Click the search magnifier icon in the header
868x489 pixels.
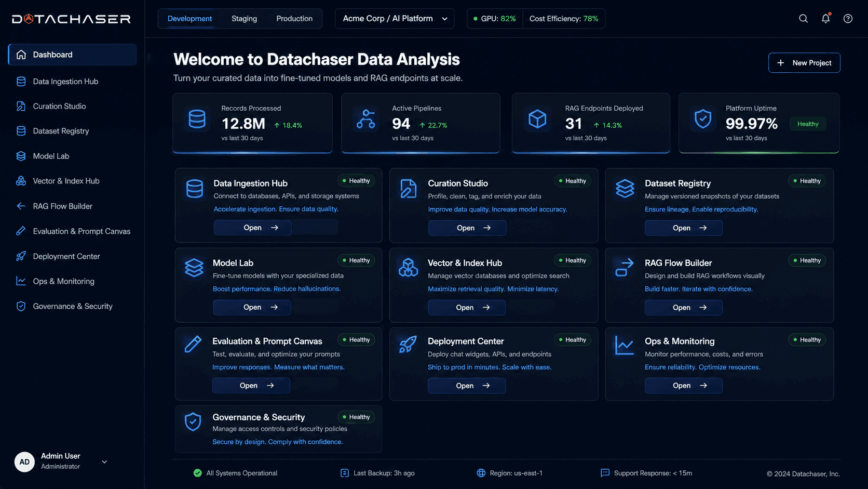pos(803,19)
